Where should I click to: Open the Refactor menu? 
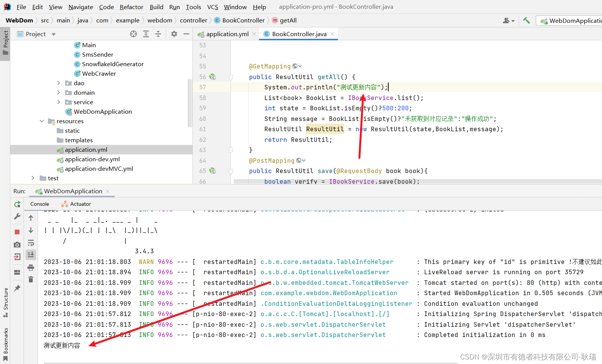132,7
